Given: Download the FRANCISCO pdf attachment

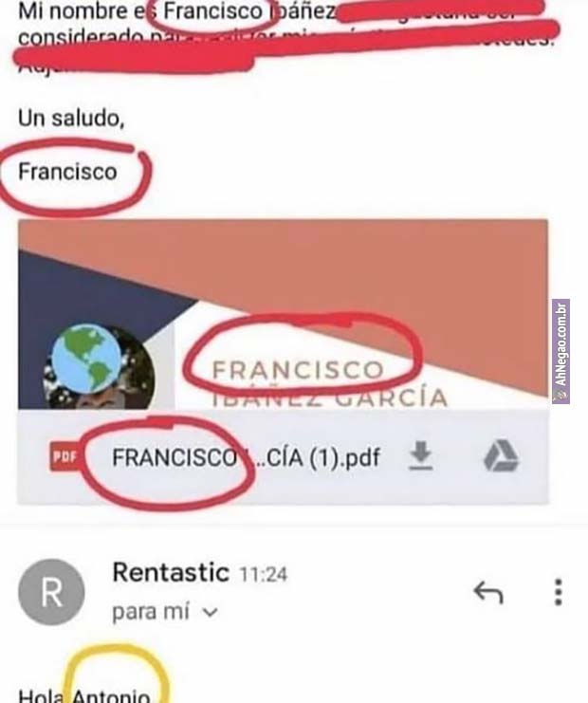Looking at the screenshot, I should click(421, 456).
